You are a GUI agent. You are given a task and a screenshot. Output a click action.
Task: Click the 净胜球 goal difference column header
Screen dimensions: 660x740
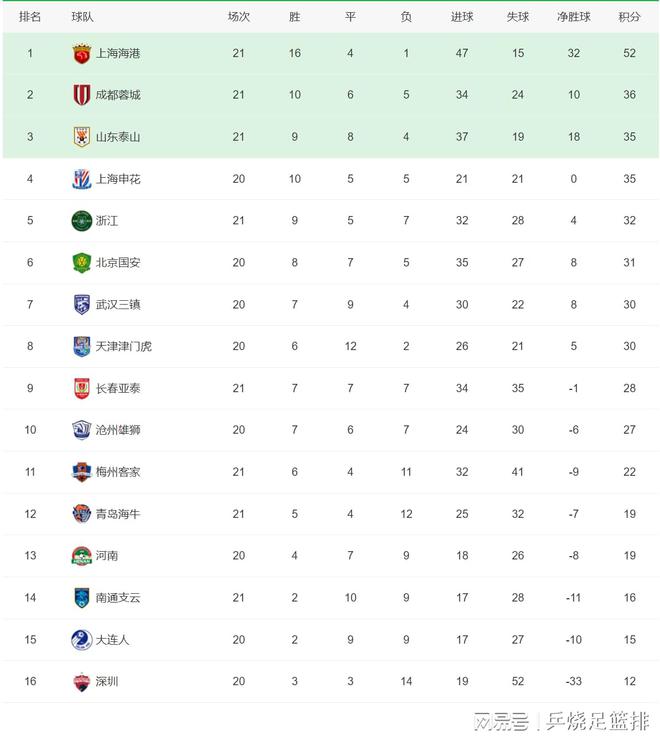[x=573, y=17]
